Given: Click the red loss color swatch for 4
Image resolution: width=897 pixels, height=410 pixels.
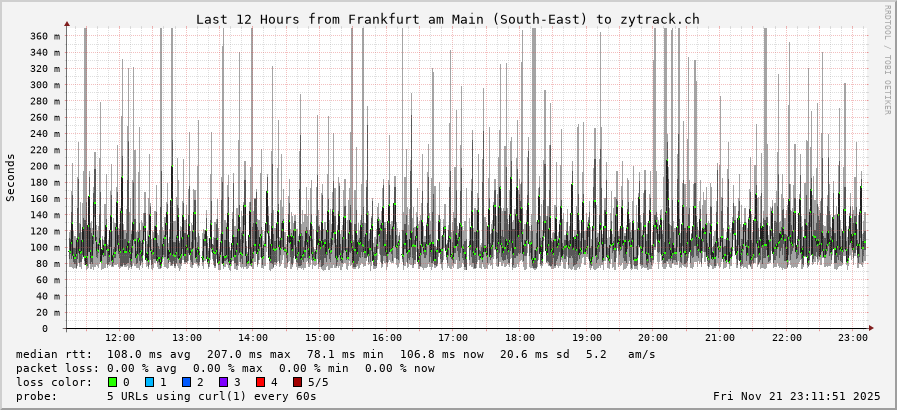Looking at the screenshot, I should click(x=260, y=382).
